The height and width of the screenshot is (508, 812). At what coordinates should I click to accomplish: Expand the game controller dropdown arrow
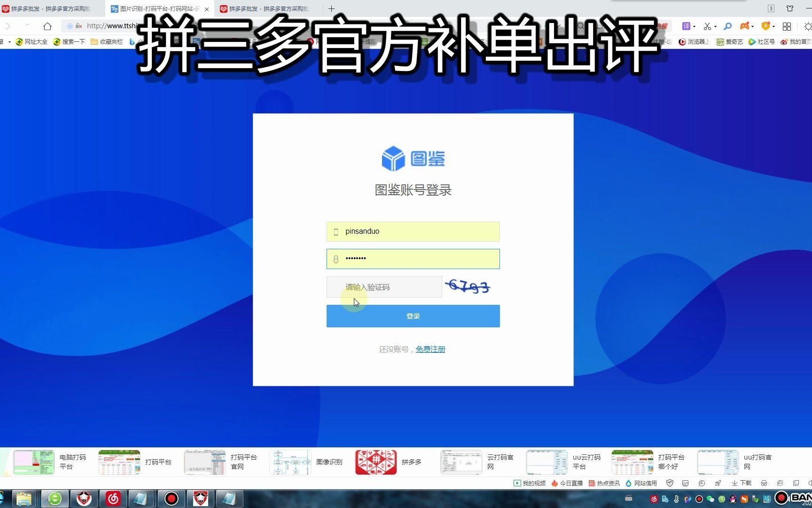pyautogui.click(x=752, y=27)
